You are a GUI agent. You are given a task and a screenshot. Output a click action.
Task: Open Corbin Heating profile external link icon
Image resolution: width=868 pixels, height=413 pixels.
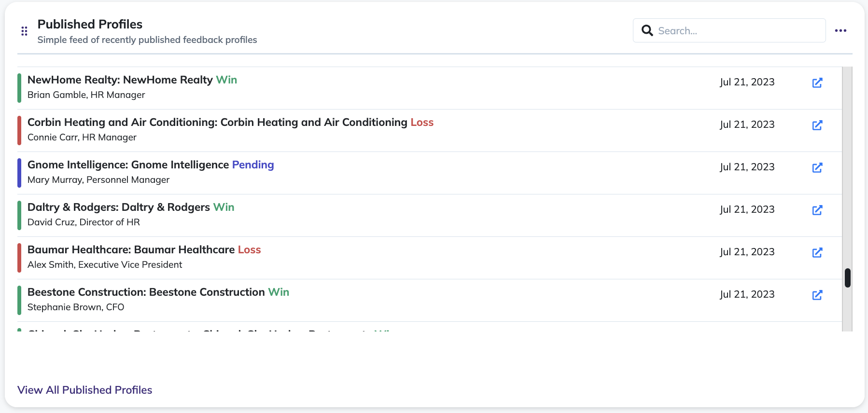tap(817, 125)
